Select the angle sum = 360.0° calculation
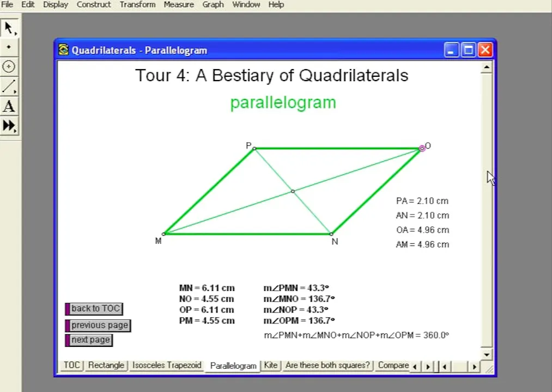552x392 pixels. pyautogui.click(x=356, y=335)
